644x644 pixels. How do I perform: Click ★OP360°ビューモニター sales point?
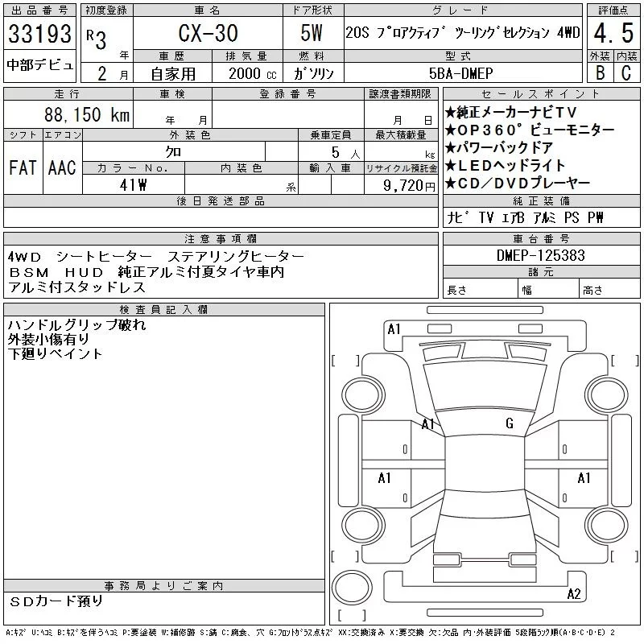pyautogui.click(x=530, y=130)
